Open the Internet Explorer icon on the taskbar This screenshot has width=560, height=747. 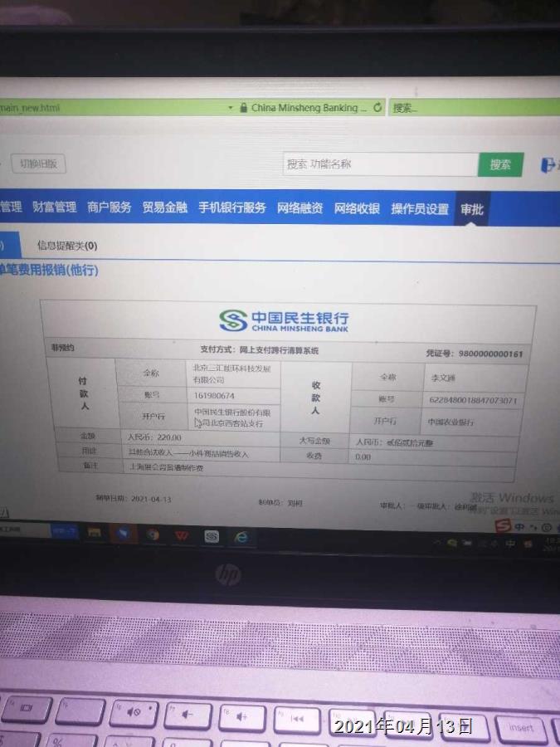coord(241,538)
